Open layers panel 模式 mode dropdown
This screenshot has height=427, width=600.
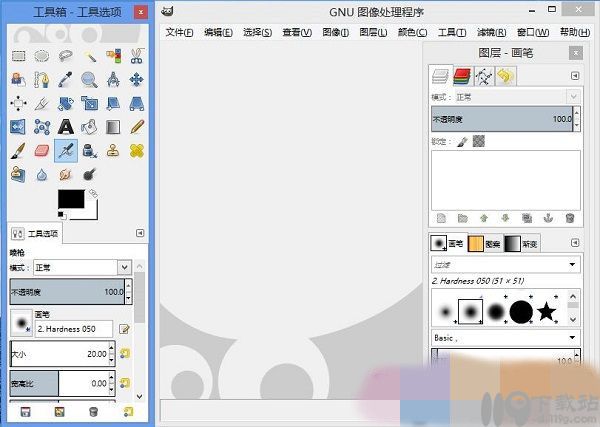click(x=518, y=97)
